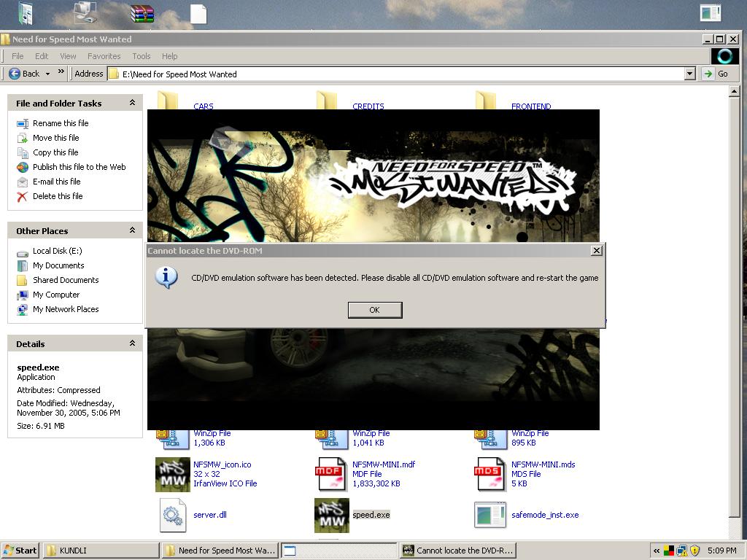Choose Move this file
Image resolution: width=747 pixels, height=560 pixels.
click(55, 138)
